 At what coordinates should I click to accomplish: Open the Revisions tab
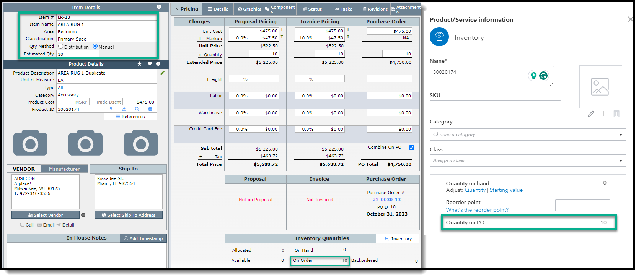pos(375,9)
